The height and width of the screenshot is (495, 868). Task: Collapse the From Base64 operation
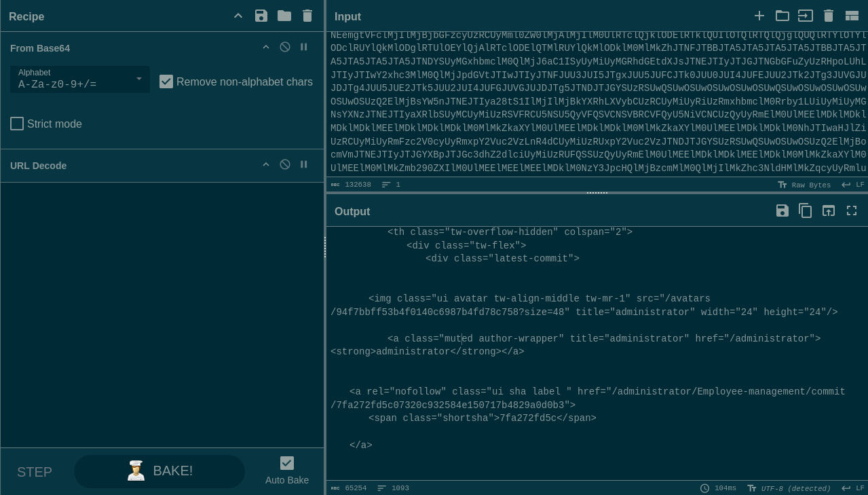(266, 47)
